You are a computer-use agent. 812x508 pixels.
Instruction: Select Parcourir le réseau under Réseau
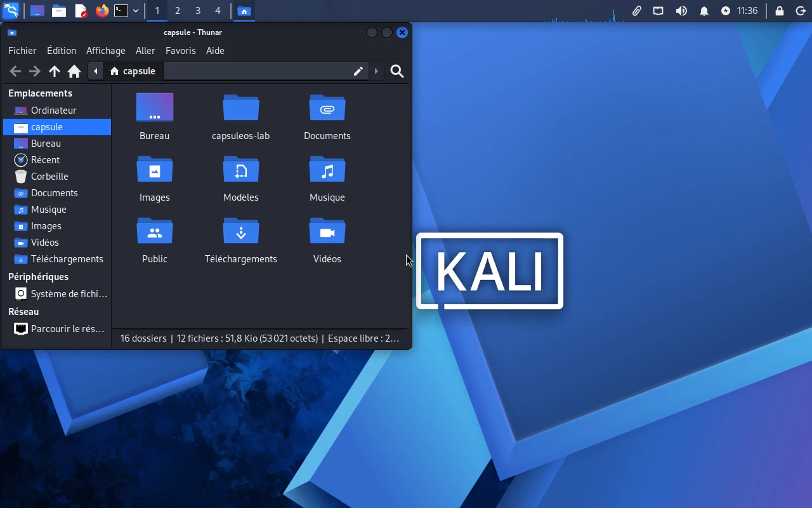(x=57, y=329)
